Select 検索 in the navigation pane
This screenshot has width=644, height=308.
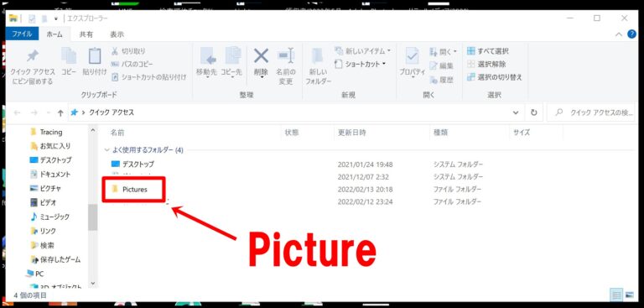pyautogui.click(x=42, y=246)
